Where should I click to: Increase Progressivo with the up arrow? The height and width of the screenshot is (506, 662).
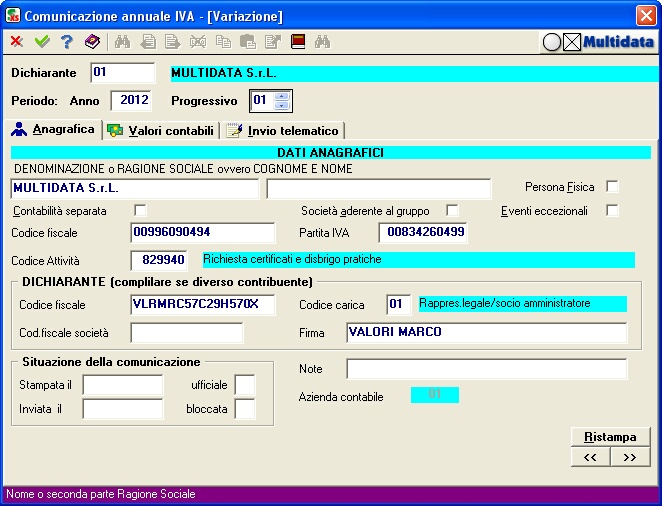[281, 96]
